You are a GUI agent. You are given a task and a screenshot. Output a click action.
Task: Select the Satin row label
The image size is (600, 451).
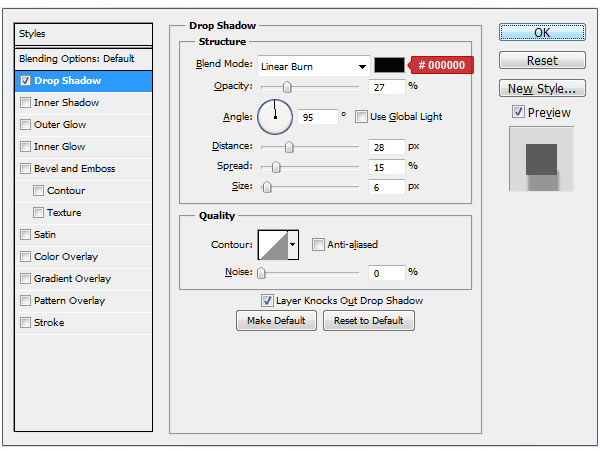tap(45, 234)
